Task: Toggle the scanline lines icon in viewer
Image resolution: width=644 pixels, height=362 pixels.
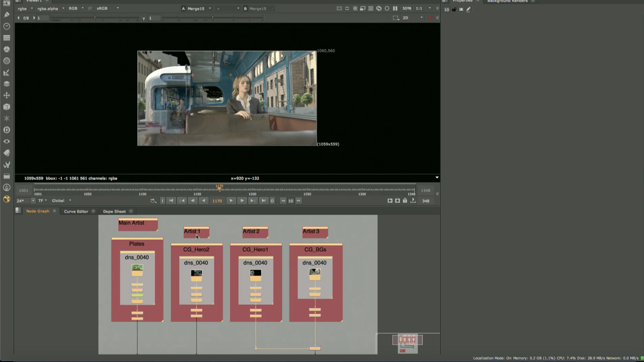Action: point(371,8)
